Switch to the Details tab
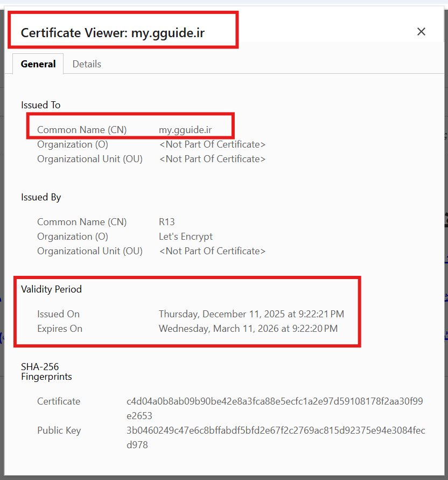The image size is (448, 480). pos(87,64)
